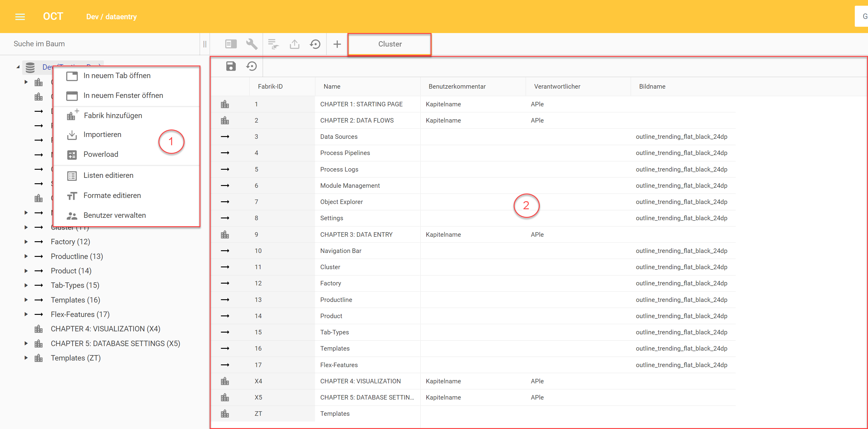The width and height of the screenshot is (868, 429).
Task: Collapse the Dev root tree node
Action: tap(18, 67)
